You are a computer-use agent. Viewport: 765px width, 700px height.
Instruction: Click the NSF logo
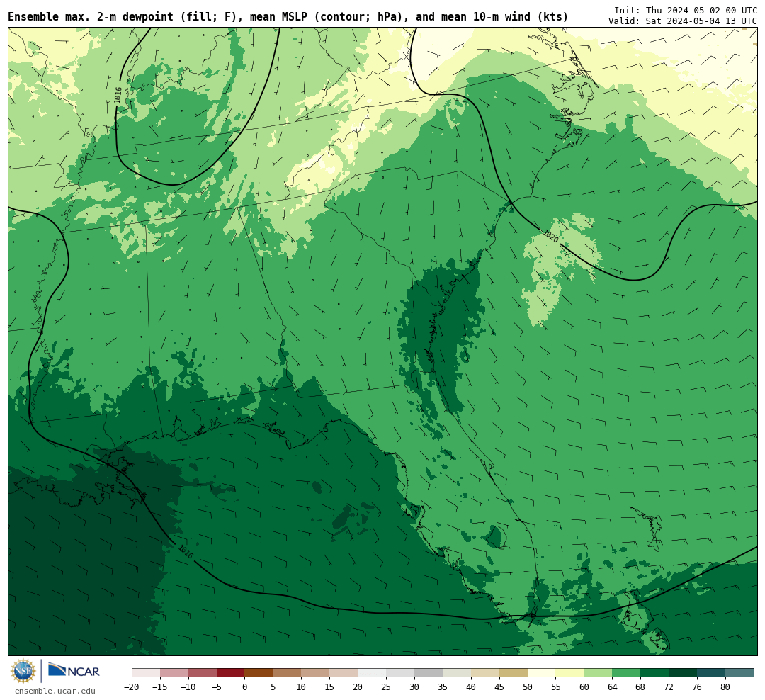(x=23, y=671)
